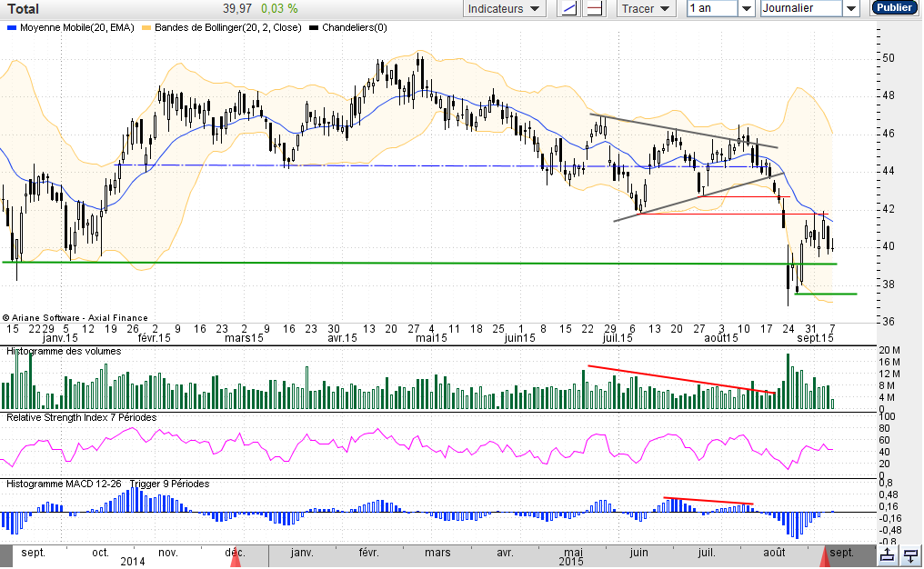
Task: Click the 'Total' stock title
Action: click(23, 9)
